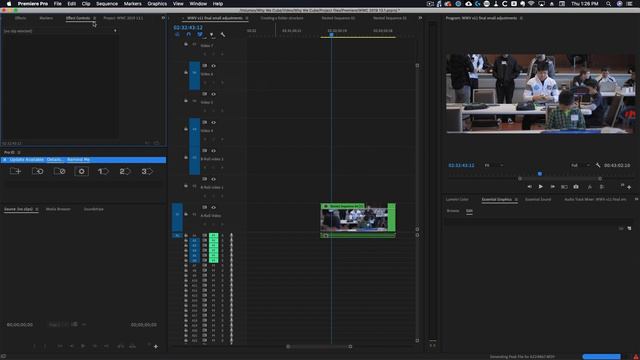This screenshot has height=360, width=640.
Task: Toggle track output eye for Video 5
Action: pos(213,94)
